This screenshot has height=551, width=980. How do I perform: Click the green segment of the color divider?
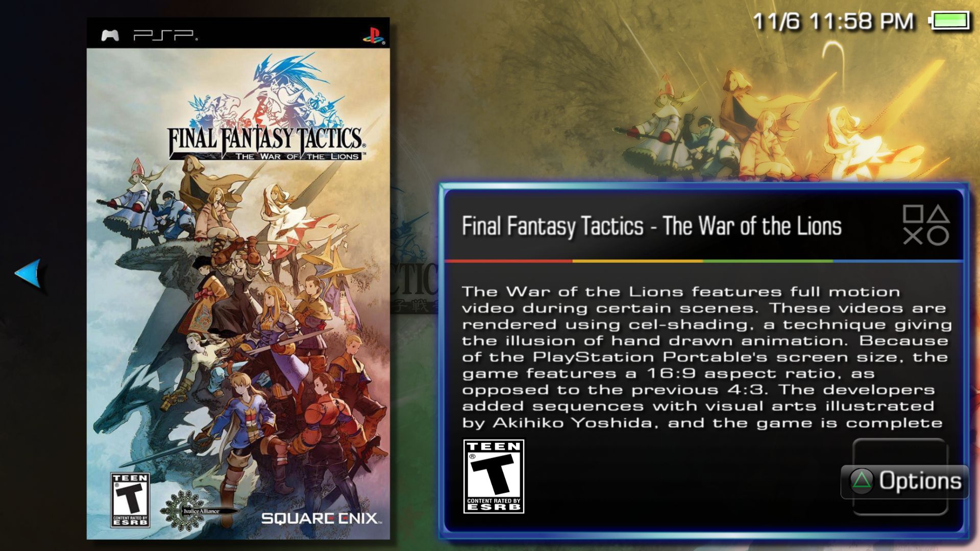768,261
